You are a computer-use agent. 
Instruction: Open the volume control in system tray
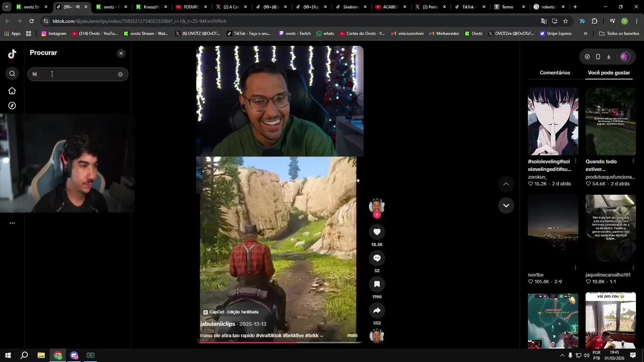(586, 355)
